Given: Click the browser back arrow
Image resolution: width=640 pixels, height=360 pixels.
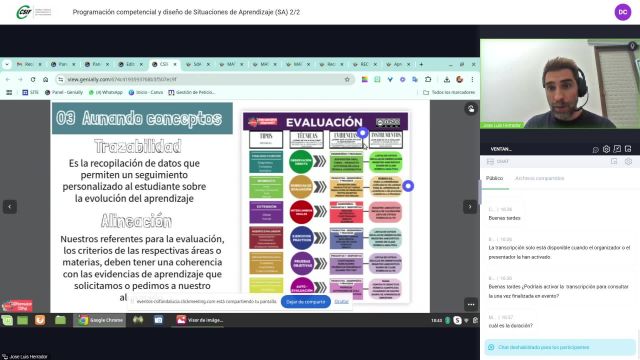Looking at the screenshot, I should [x=8, y=80].
